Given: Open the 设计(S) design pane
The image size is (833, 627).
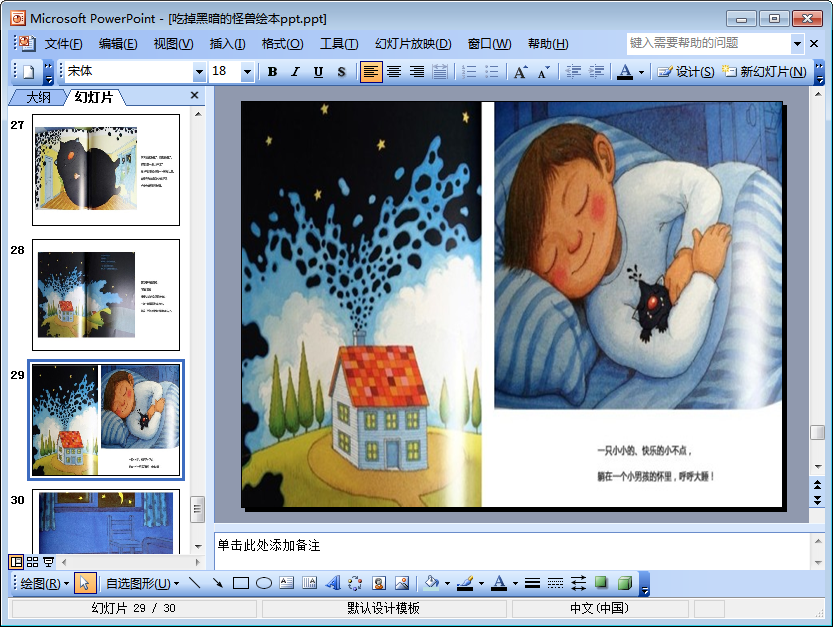Looking at the screenshot, I should click(x=685, y=72).
